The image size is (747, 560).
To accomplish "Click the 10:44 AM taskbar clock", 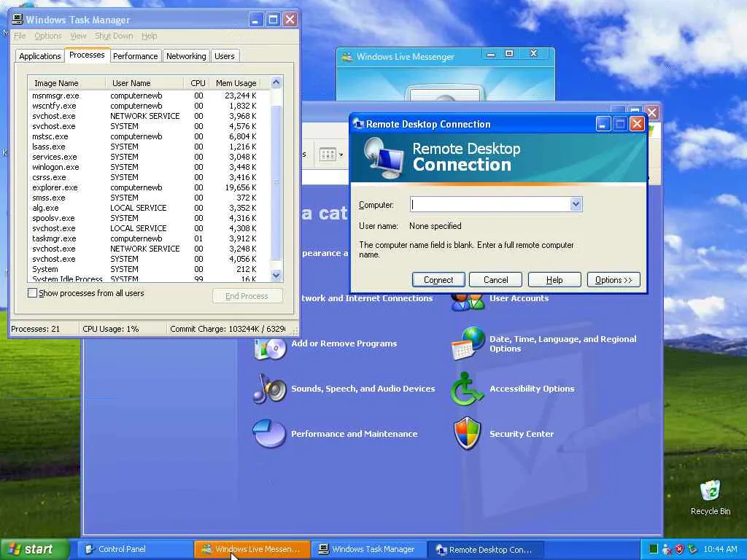I will click(x=720, y=550).
